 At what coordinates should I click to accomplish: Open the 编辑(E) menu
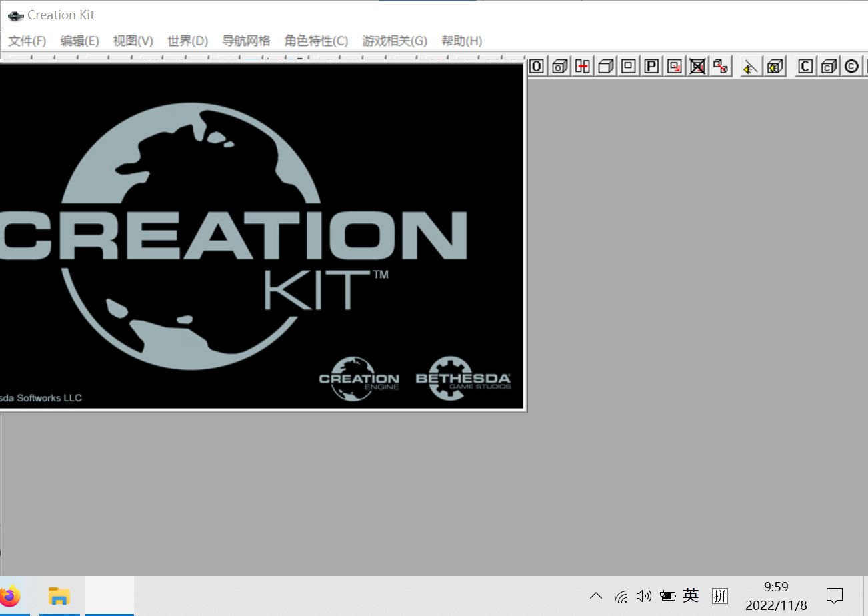coord(80,41)
